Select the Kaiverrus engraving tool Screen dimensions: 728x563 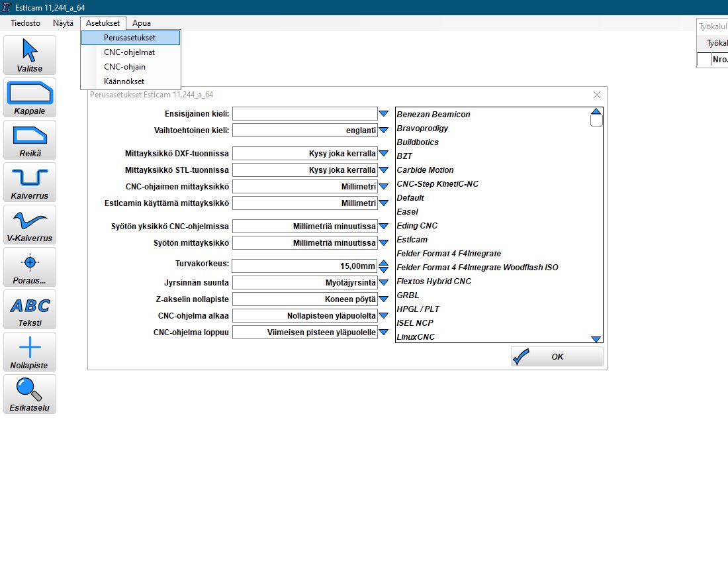tap(30, 182)
